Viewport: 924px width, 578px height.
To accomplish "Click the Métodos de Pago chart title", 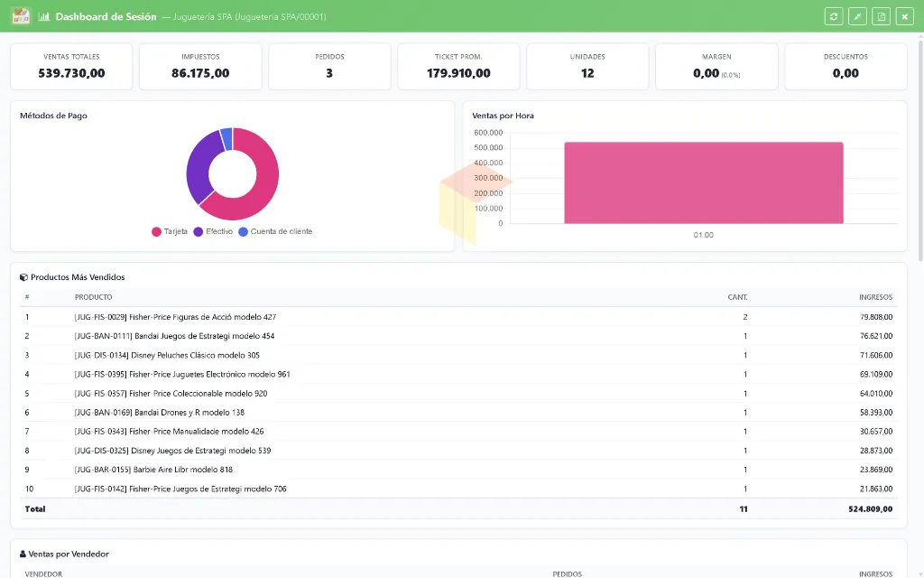I will point(53,116).
